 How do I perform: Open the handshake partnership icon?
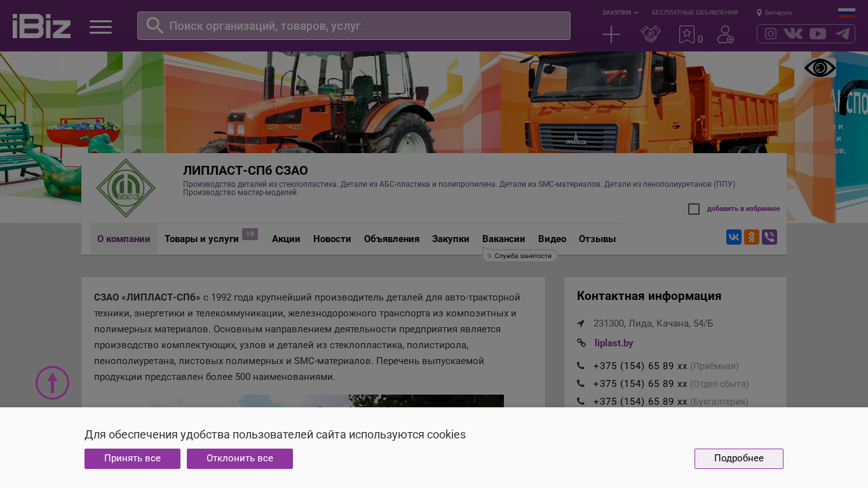651,34
